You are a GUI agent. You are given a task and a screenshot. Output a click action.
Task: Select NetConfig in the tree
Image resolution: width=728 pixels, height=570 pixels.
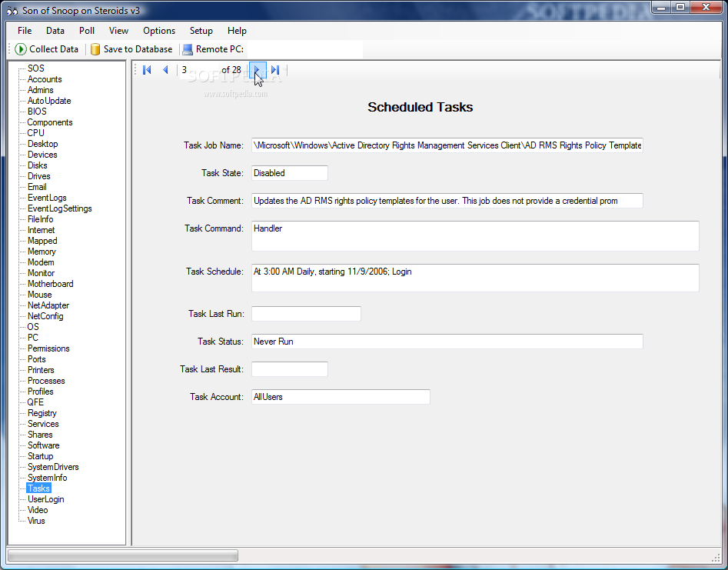[45, 316]
